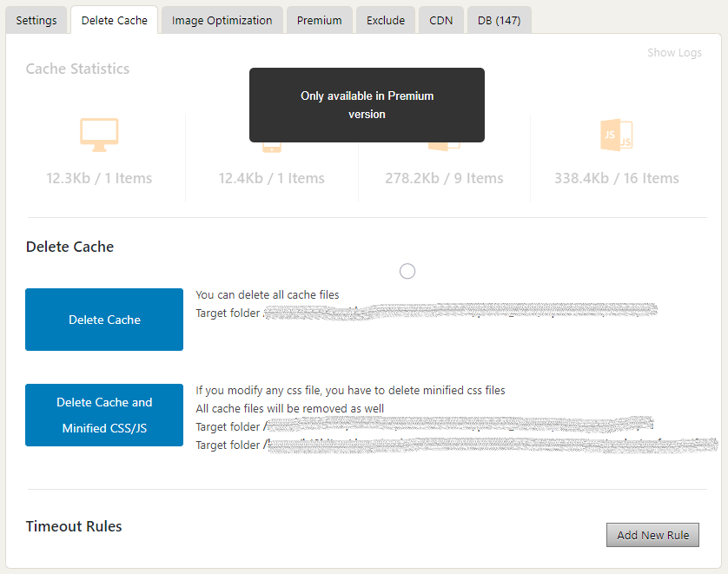Click the 12.4Kb / 1 Items statistic

[x=271, y=178]
